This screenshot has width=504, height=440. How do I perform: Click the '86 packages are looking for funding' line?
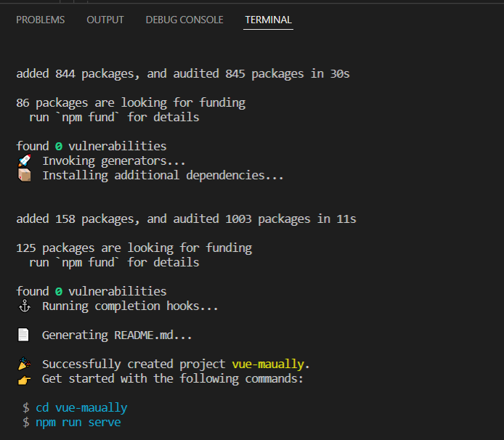pos(131,103)
